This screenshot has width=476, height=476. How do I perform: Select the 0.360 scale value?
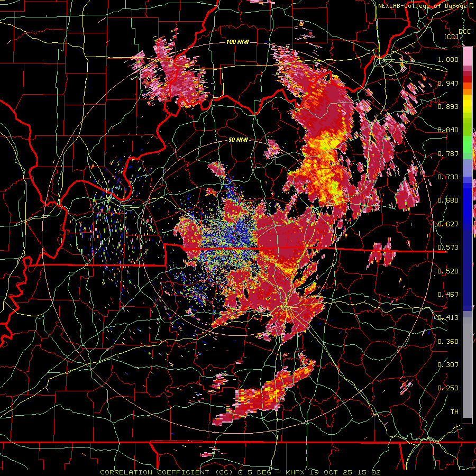click(x=448, y=342)
